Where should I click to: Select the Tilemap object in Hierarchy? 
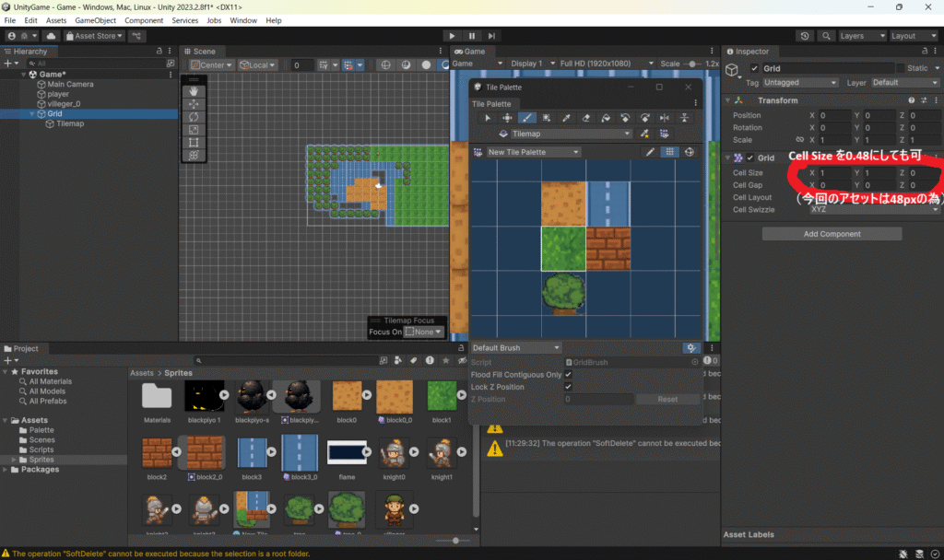(70, 123)
